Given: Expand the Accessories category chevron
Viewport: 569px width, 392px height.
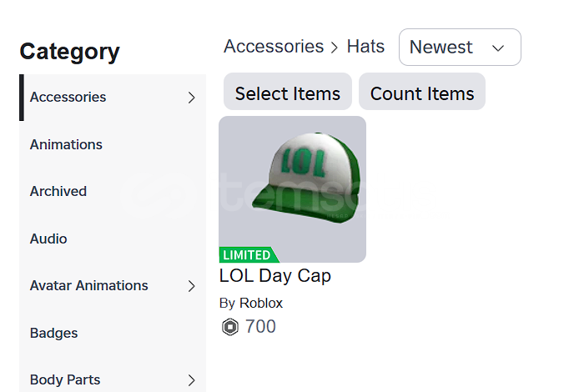Looking at the screenshot, I should pyautogui.click(x=191, y=98).
